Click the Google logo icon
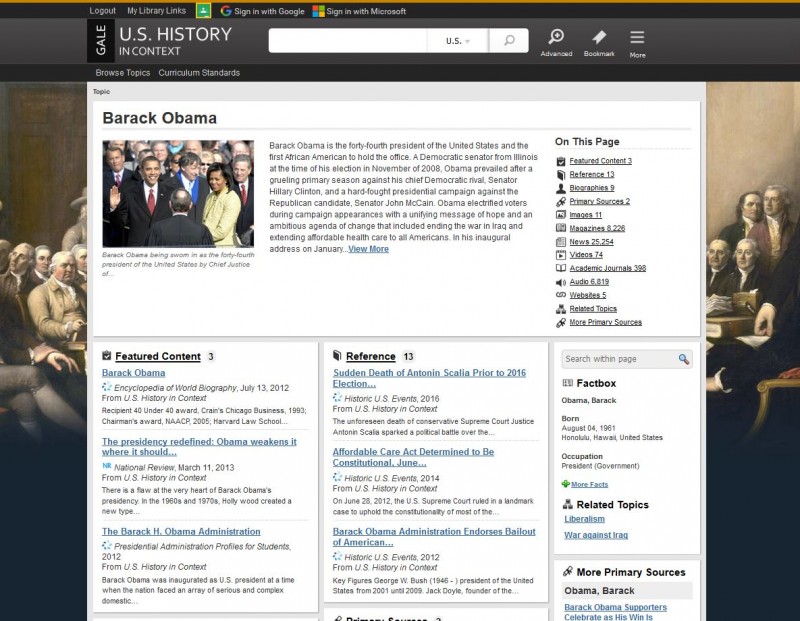800x621 pixels. pyautogui.click(x=226, y=11)
